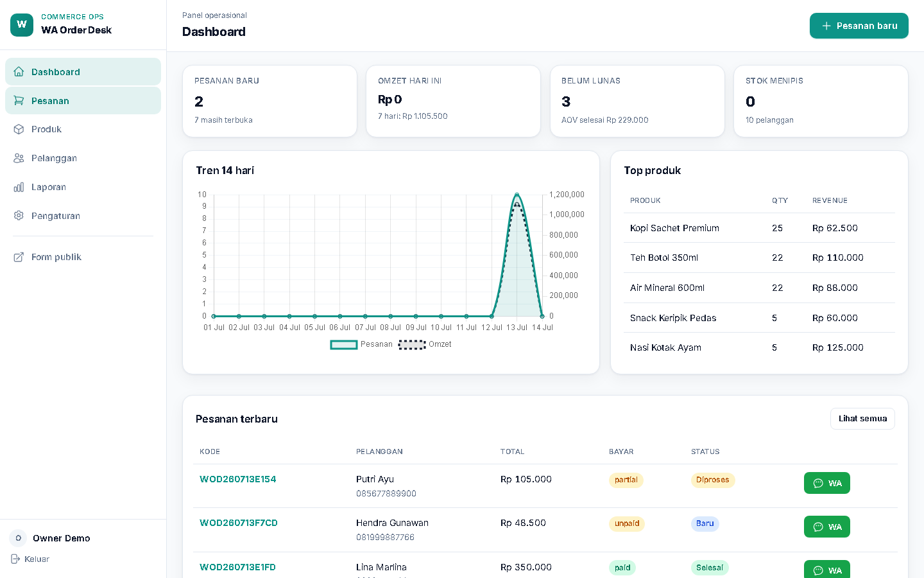Image resolution: width=924 pixels, height=578 pixels.
Task: Open the Form publik link
Action: point(83,257)
